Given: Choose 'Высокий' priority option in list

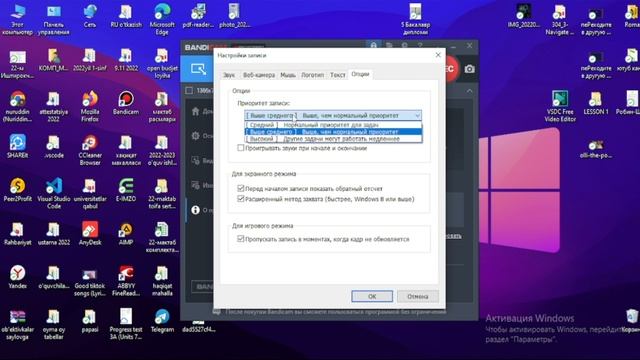Looking at the screenshot, I should point(333,139).
